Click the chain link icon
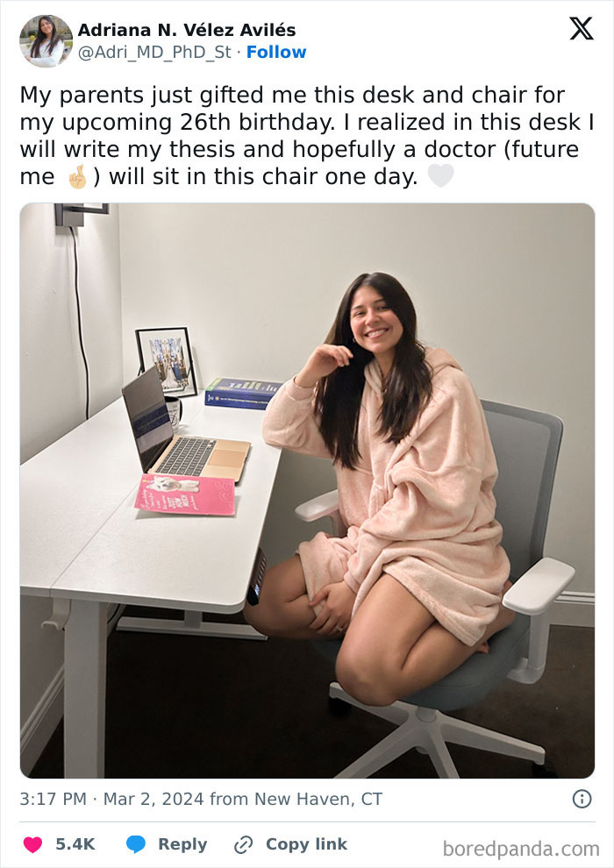The image size is (614, 868). pyautogui.click(x=243, y=844)
